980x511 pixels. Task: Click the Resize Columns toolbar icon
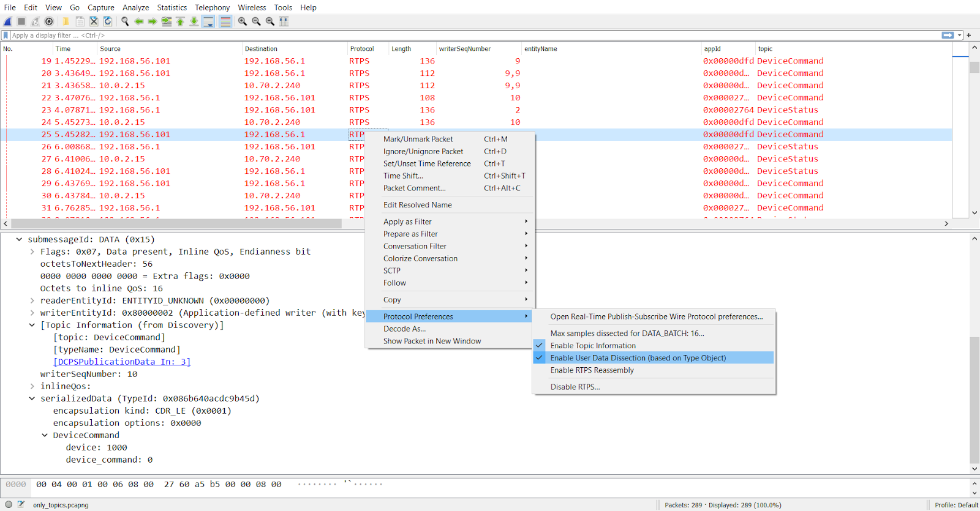tap(284, 21)
